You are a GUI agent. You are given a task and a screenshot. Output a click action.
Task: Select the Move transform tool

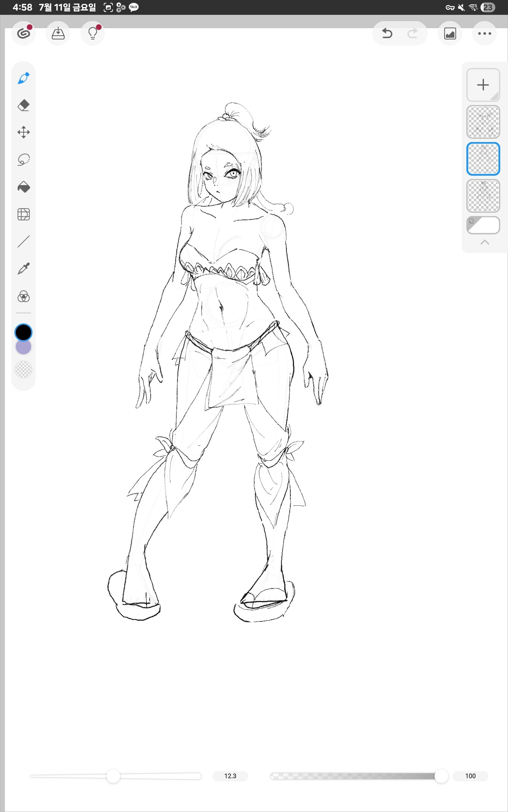pos(24,133)
